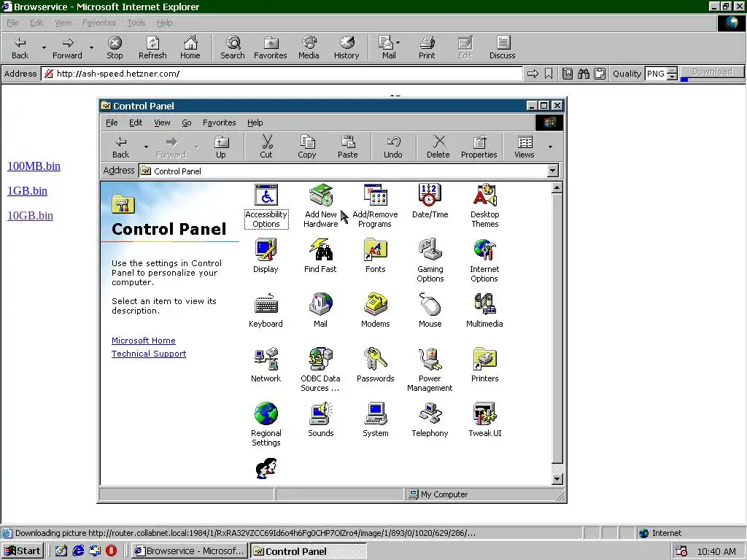Viewport: 747px width, 560px height.
Task: Click the Internet Explorer Search button
Action: tap(233, 47)
